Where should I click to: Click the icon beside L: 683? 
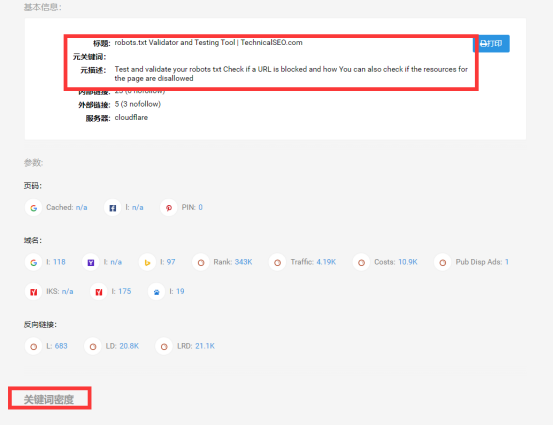click(x=34, y=347)
